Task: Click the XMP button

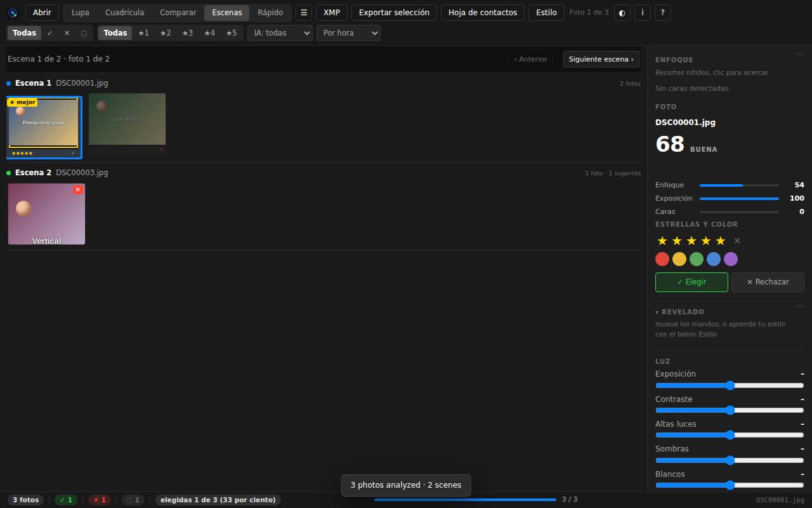Action: point(332,13)
